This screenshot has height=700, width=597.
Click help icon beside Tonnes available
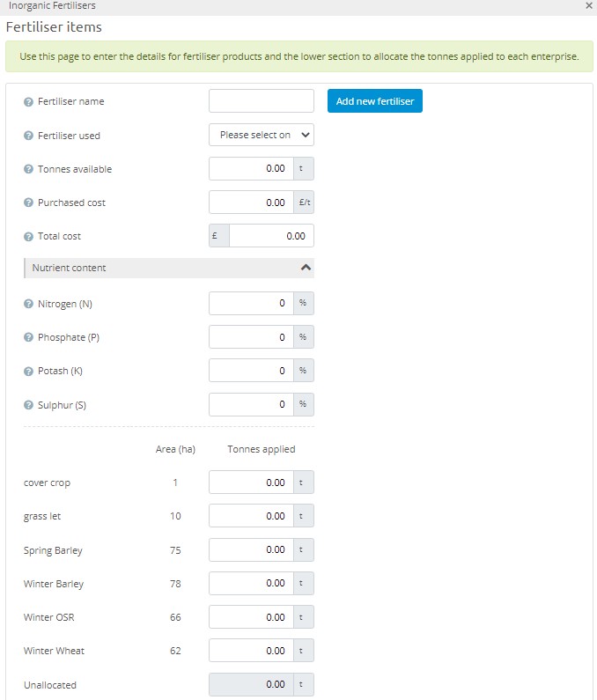[28, 169]
